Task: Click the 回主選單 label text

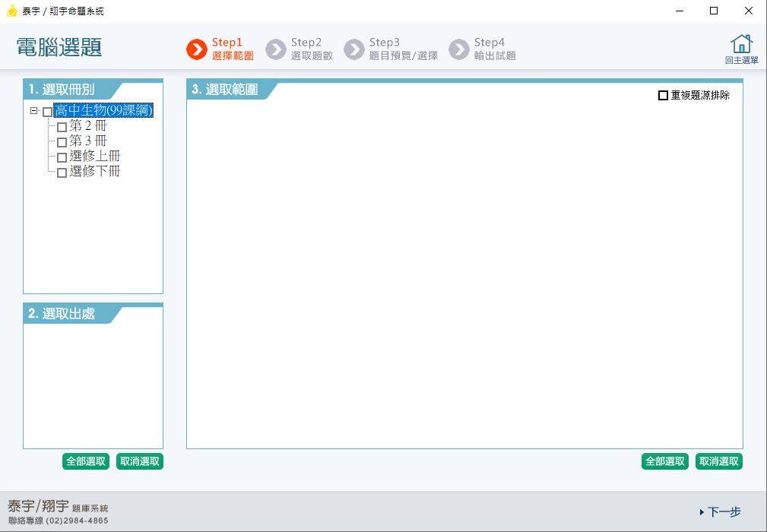Action: point(742,60)
